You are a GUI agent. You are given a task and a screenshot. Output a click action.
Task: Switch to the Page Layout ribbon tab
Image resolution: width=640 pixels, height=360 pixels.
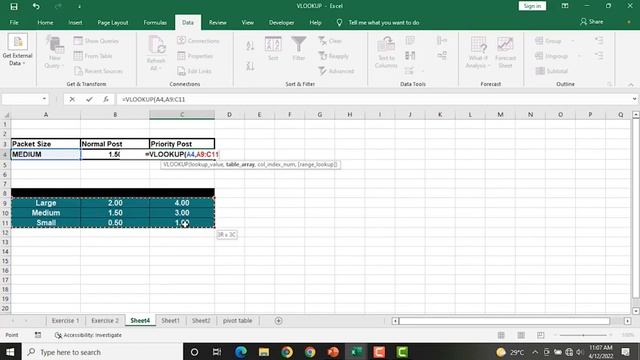point(113,22)
